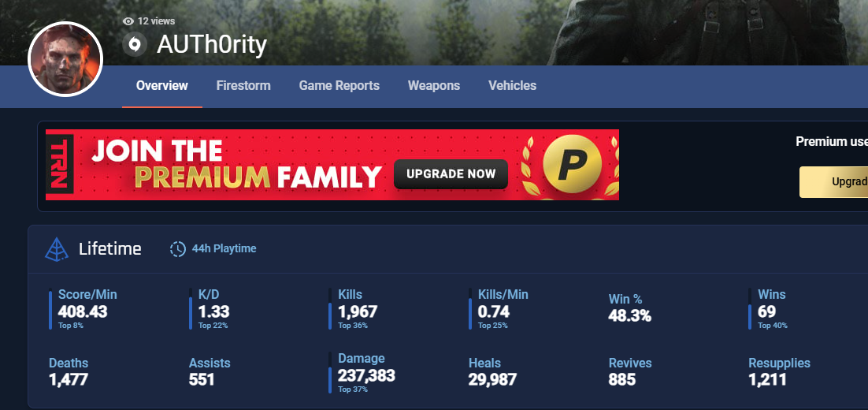The height and width of the screenshot is (410, 868).
Task: Click the Win % value 48.3%
Action: [x=630, y=316]
